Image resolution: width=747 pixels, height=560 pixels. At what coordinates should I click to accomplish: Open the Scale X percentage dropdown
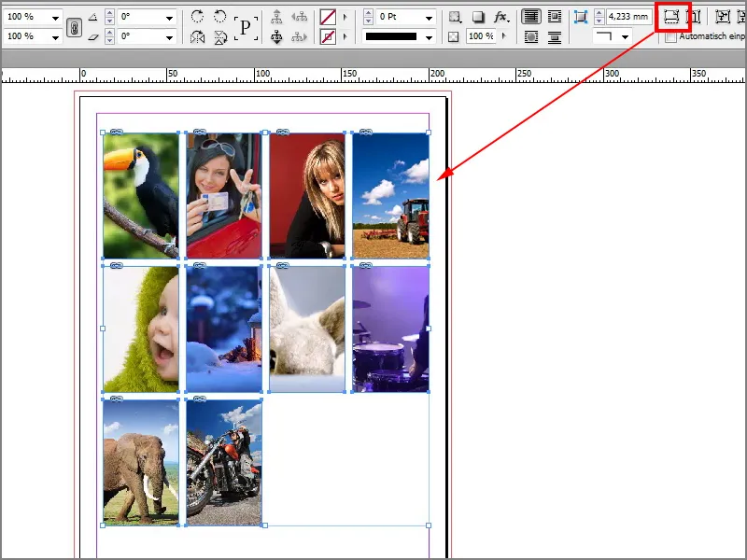point(56,18)
